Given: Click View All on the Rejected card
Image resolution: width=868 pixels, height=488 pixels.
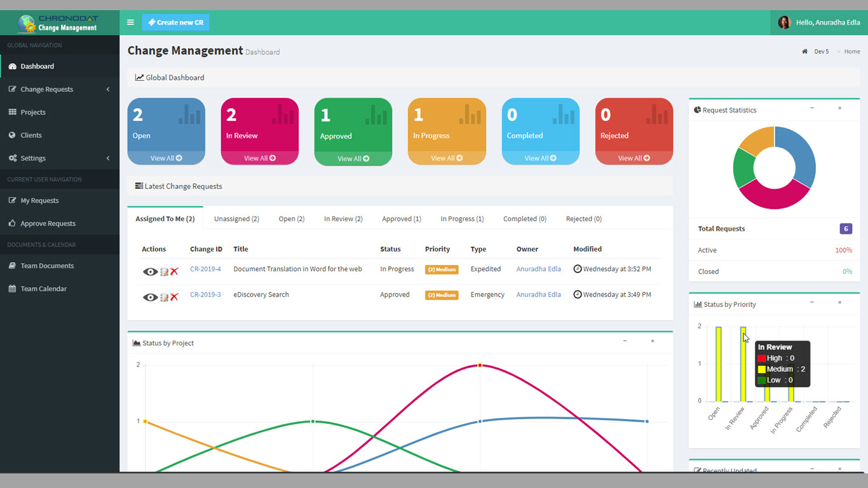Looking at the screenshot, I should point(634,158).
